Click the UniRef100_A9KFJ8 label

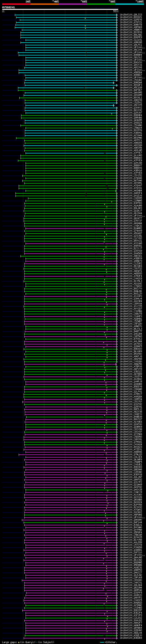coord(131,357)
